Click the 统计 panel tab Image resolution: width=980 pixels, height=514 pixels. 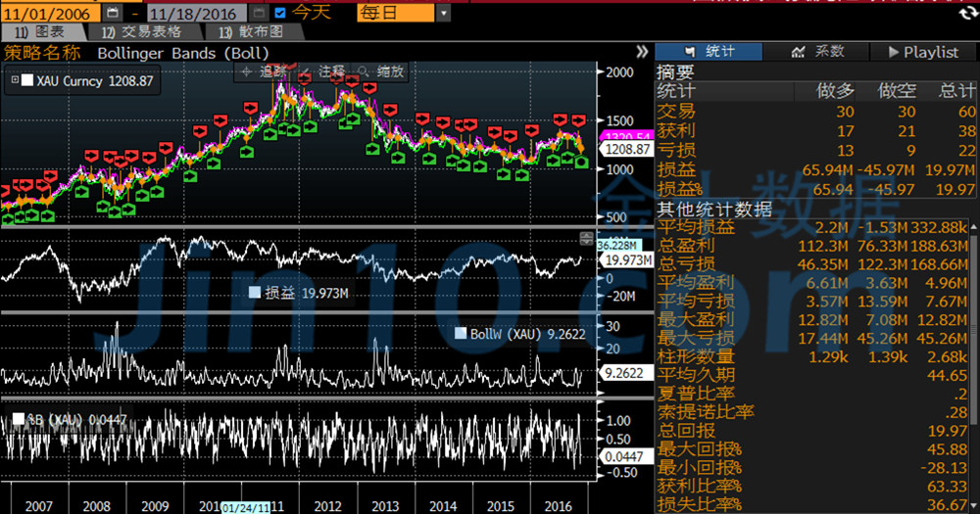pyautogui.click(x=709, y=51)
